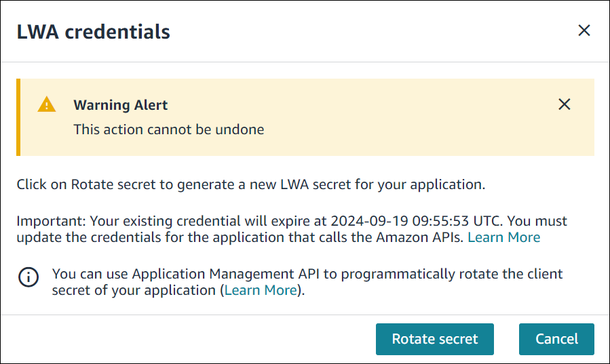Viewport: 610px width, 364px height.
Task: Click the expiry timestamp '2024-09-19 09:55:53 UTC'
Action: pyautogui.click(x=415, y=221)
